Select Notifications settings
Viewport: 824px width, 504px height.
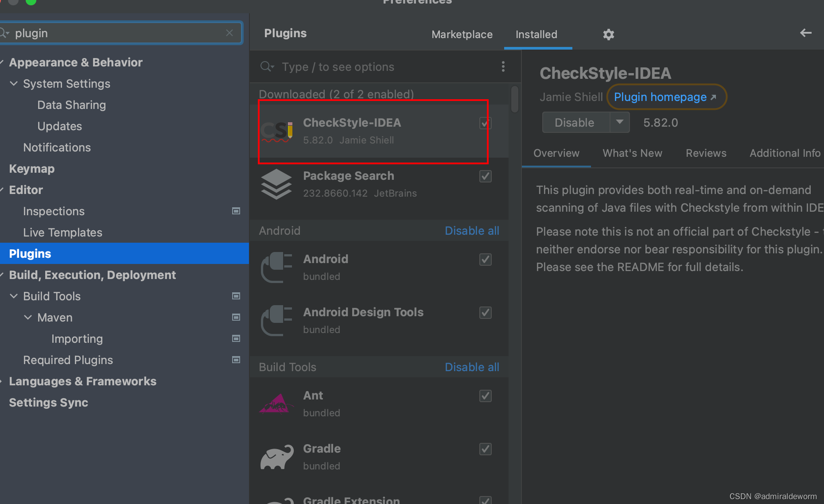click(57, 147)
